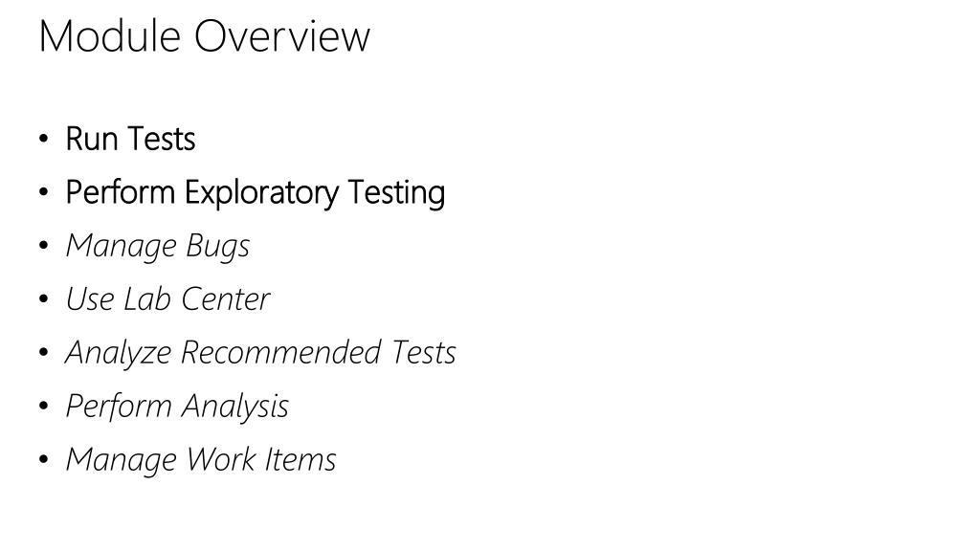Click the Module Overview title
Screen dimensions: 980x551
[205, 35]
